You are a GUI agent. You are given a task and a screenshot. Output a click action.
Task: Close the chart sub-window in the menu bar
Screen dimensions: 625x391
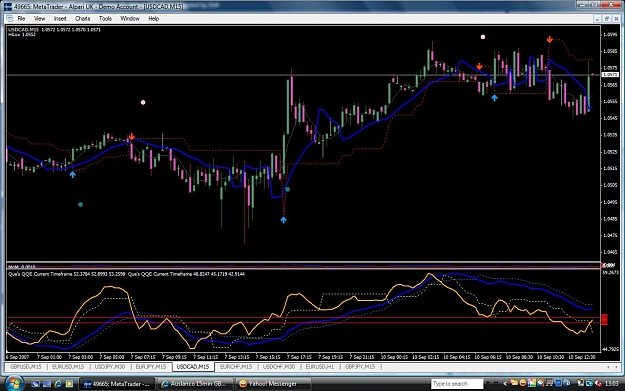616,19
